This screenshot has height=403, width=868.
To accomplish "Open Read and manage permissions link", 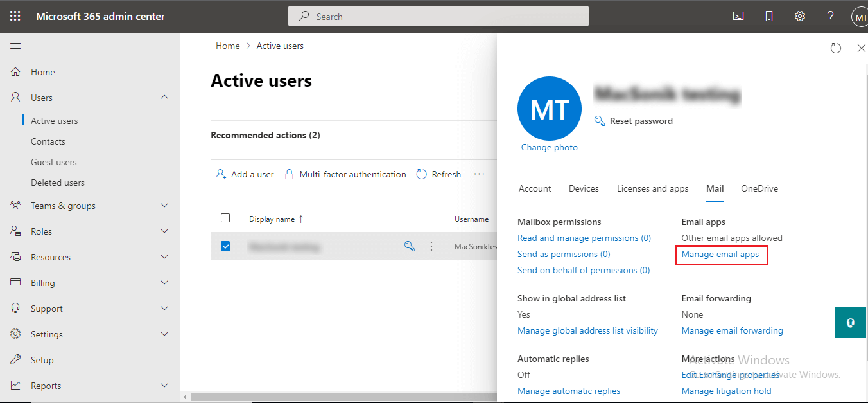I will pyautogui.click(x=584, y=238).
